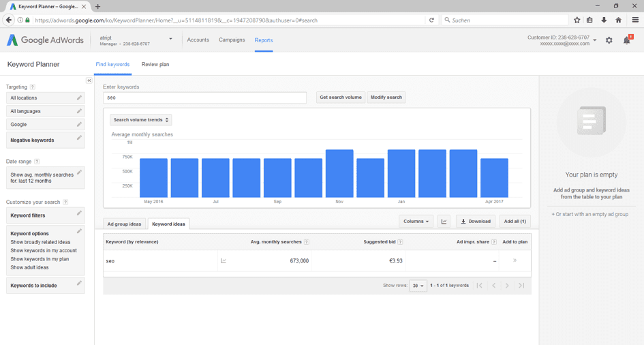This screenshot has width=644, height=345.
Task: Open Date range help question mark
Action: 37,162
